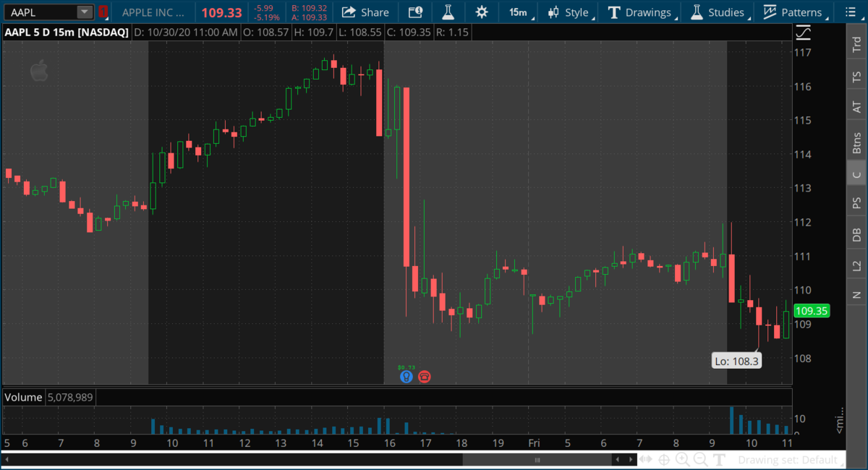Screen dimensions: 868x470
Task: Click the 117 price axis label
Action: coord(802,52)
